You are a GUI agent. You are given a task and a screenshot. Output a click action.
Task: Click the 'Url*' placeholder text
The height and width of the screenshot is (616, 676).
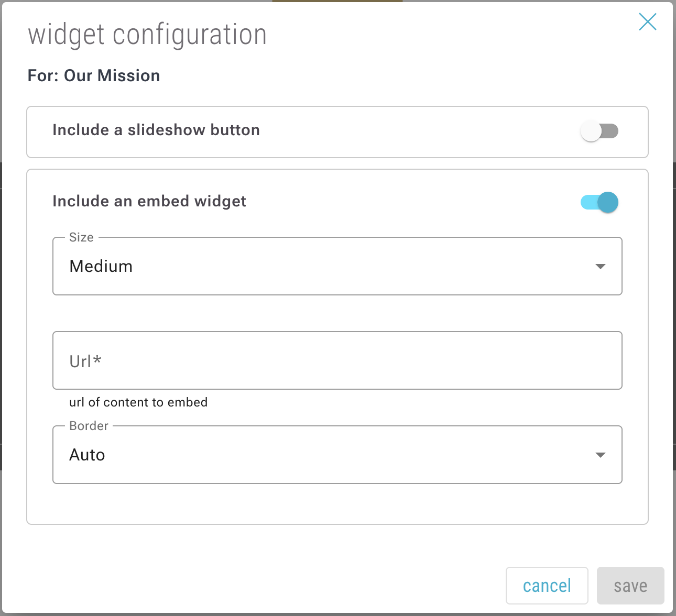pos(85,361)
